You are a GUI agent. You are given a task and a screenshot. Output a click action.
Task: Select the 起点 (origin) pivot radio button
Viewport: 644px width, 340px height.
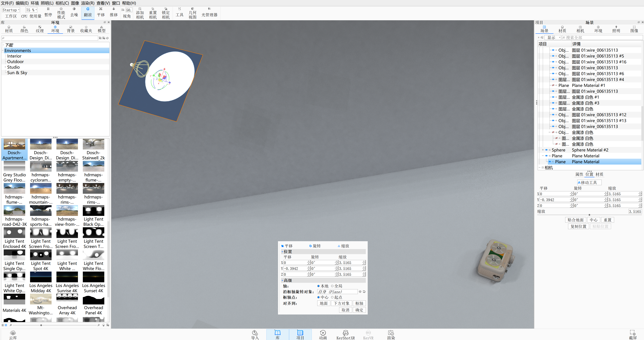coord(332,297)
